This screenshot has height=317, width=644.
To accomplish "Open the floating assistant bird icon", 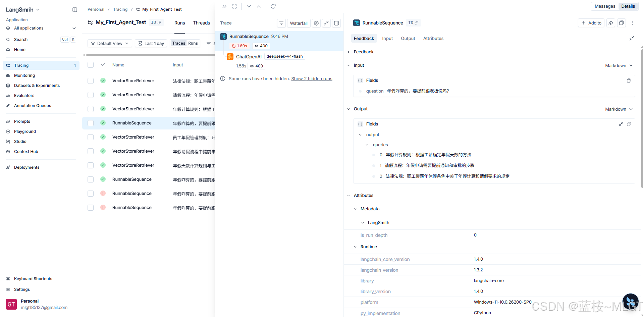I will [x=631, y=302].
